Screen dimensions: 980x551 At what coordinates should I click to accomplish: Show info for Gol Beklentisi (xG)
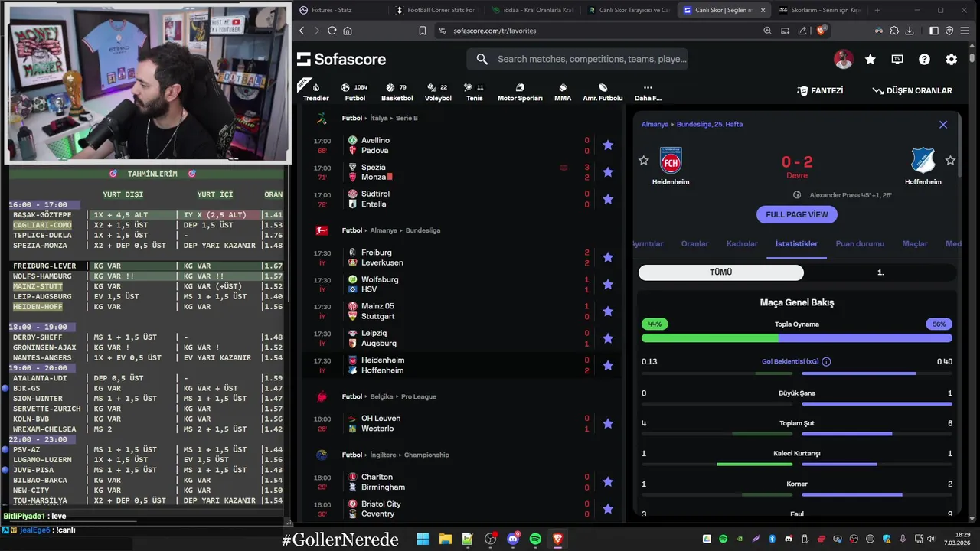826,362
